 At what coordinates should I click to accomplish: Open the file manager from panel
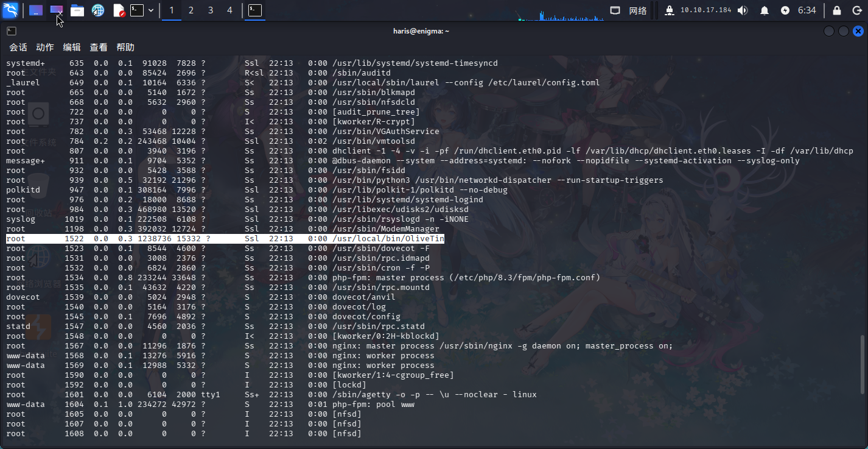[x=77, y=10]
